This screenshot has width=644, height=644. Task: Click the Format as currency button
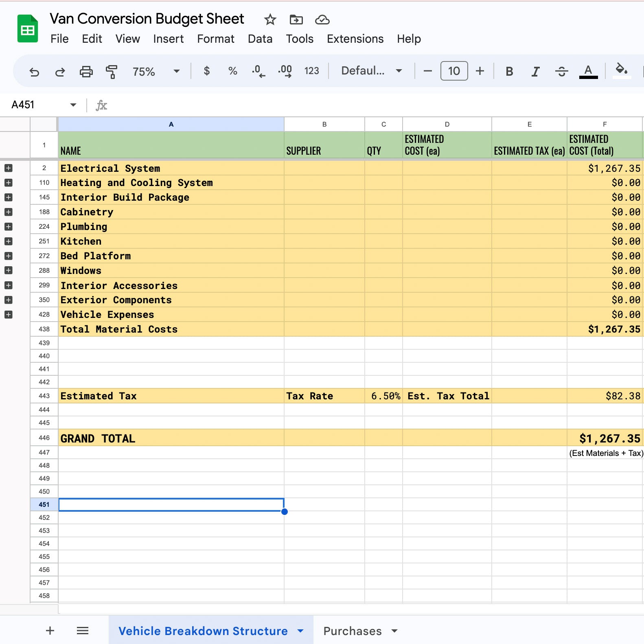(x=207, y=71)
